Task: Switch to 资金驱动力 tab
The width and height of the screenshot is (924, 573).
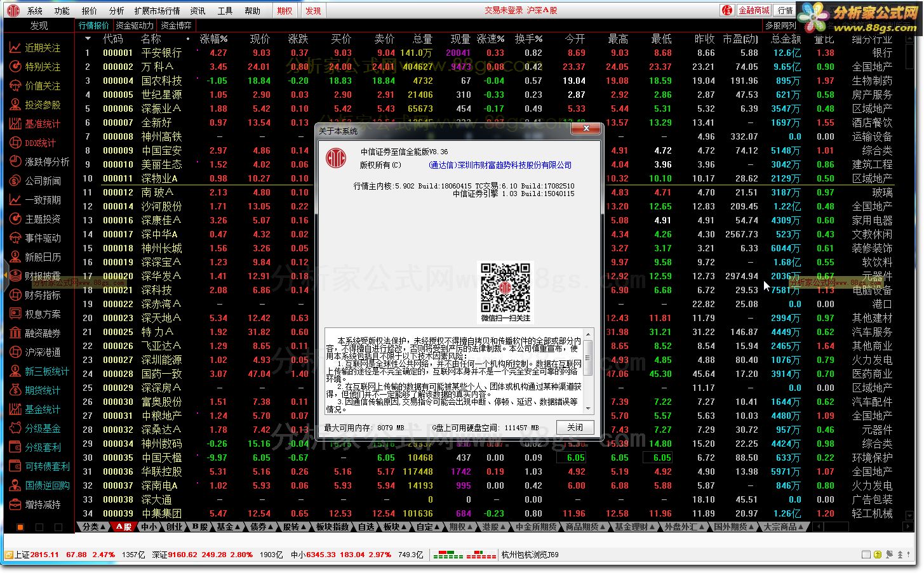Action: click(x=135, y=25)
